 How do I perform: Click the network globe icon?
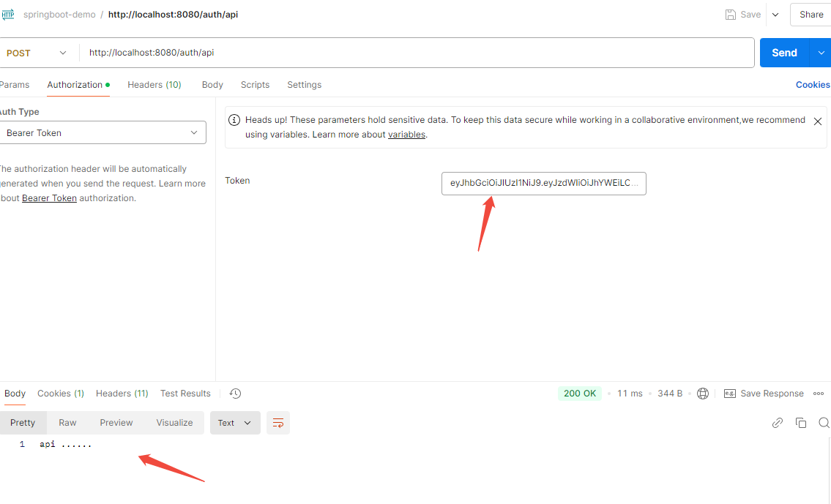[703, 394]
